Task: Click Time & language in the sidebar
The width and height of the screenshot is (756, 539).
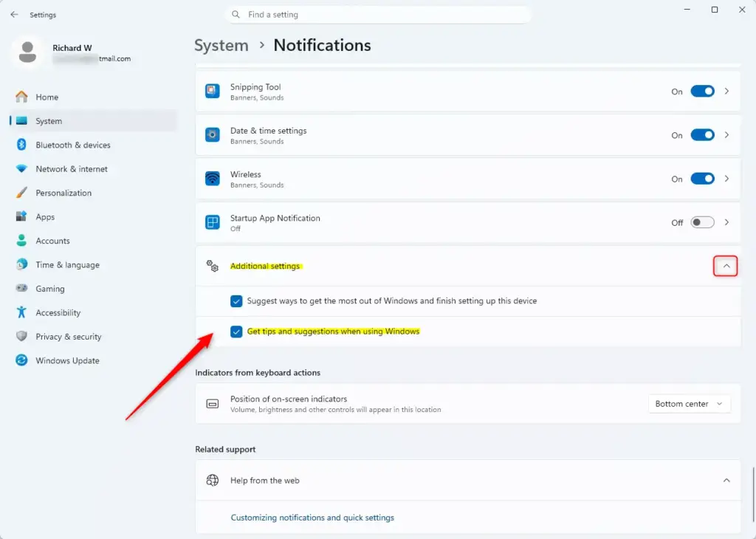Action: coord(93,264)
